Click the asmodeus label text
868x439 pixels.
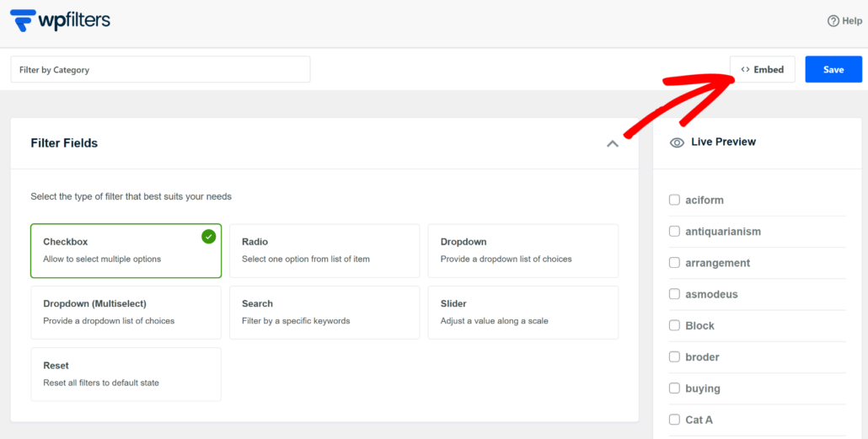711,294
